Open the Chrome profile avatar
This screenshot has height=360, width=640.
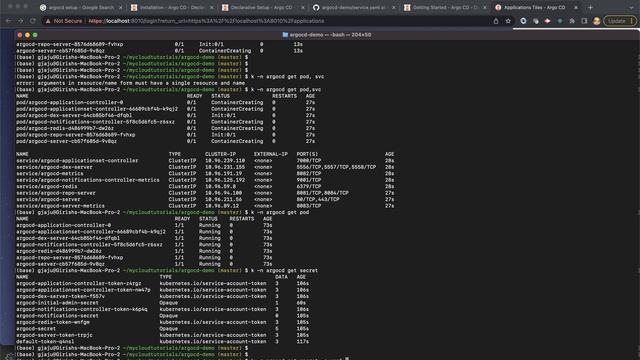596,21
